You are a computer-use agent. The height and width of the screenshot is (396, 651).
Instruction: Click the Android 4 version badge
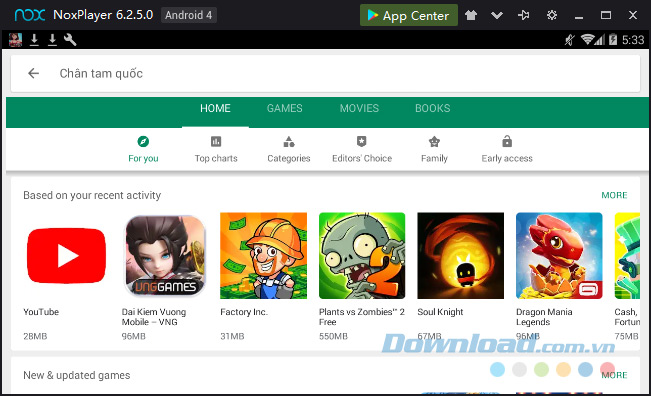[188, 15]
